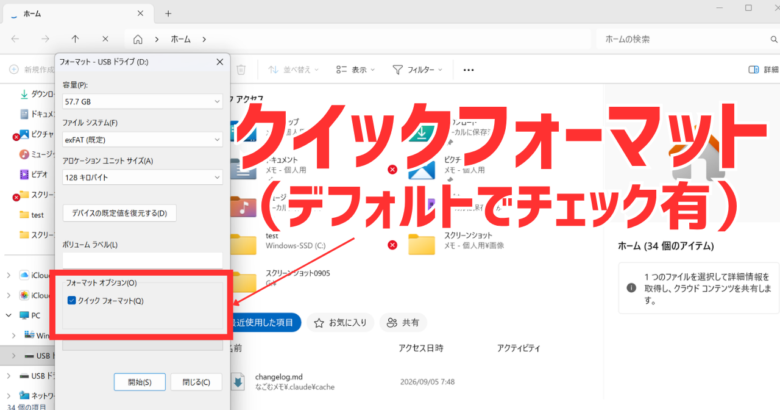Click the 開始(S) button
This screenshot has width=780, height=410.
tap(140, 382)
